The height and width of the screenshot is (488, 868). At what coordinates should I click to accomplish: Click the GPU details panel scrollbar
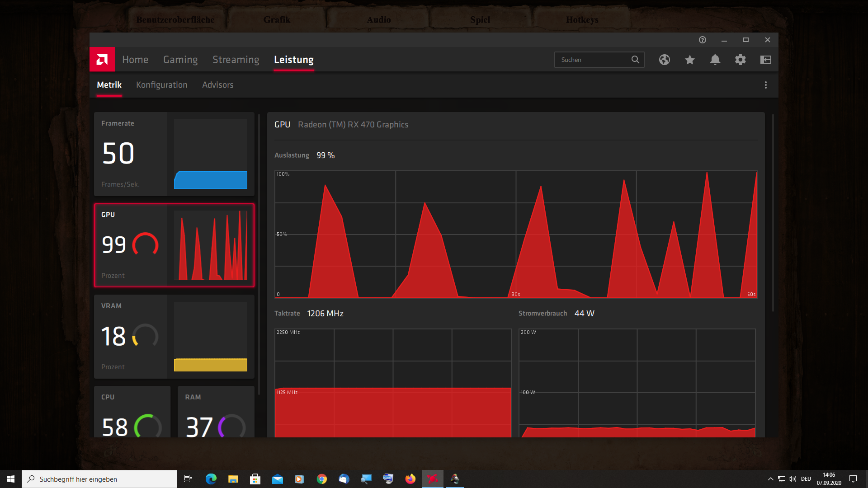773,212
